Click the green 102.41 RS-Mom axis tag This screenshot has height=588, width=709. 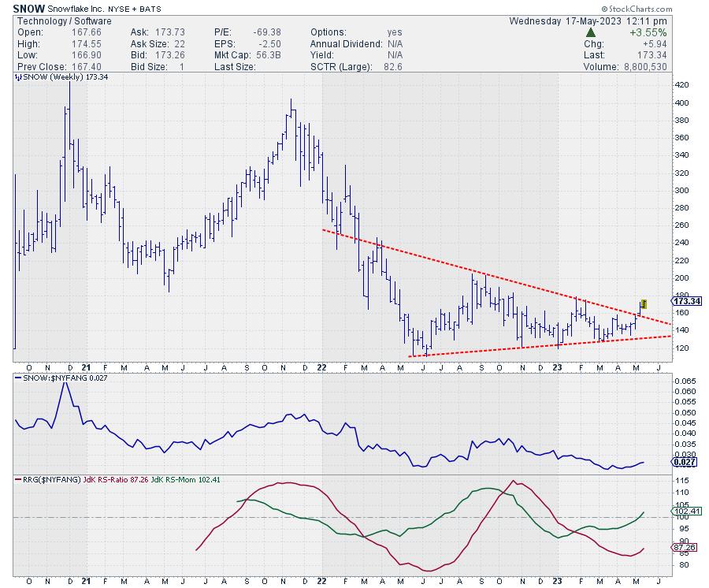687,511
